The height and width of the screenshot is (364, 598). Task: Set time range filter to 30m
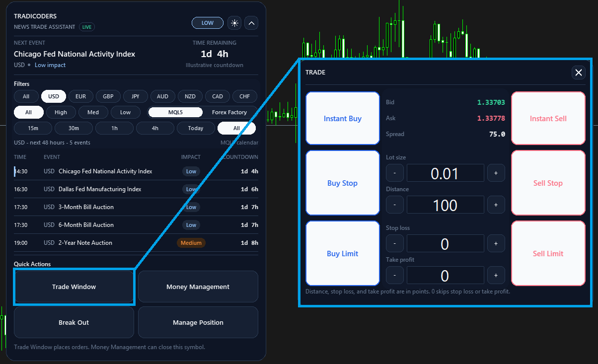coord(74,128)
